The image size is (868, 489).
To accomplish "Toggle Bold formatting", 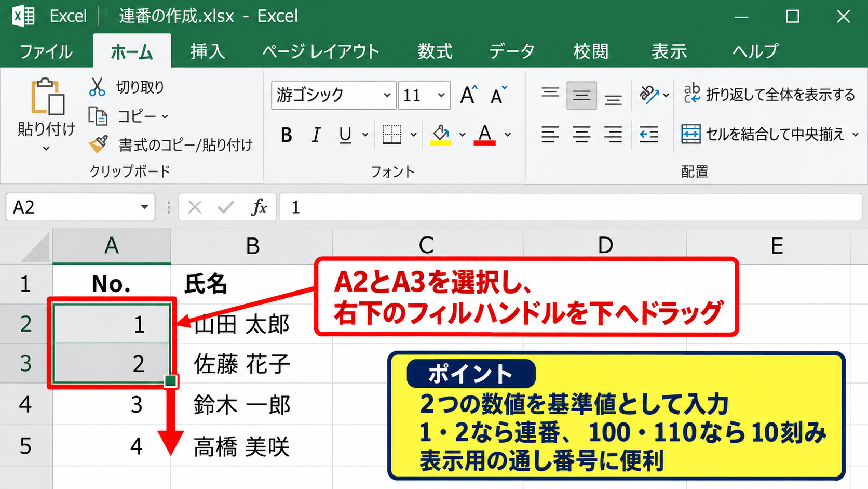I will pos(286,135).
